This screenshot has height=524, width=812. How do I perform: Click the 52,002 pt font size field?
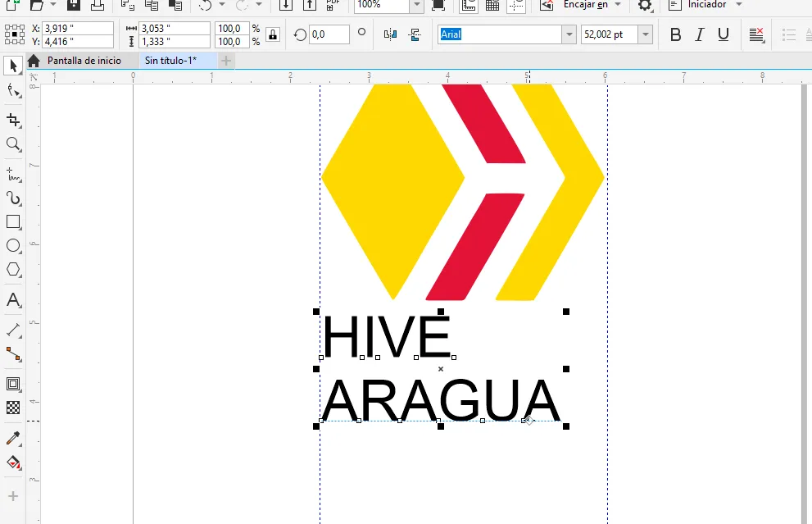610,34
